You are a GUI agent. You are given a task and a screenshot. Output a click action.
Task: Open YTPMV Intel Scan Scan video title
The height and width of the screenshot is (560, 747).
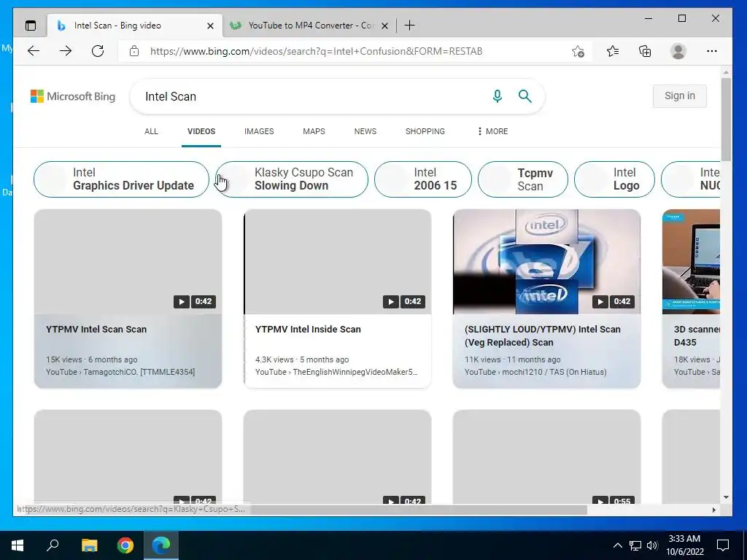point(96,329)
